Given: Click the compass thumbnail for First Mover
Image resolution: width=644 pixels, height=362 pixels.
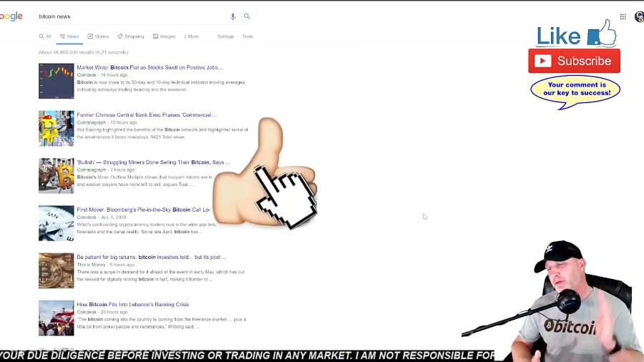Looking at the screenshot, I should (57, 223).
